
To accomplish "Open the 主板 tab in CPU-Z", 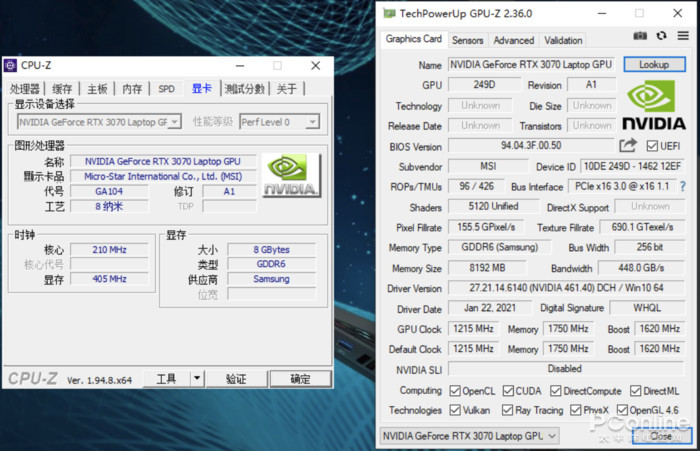I will click(x=97, y=89).
